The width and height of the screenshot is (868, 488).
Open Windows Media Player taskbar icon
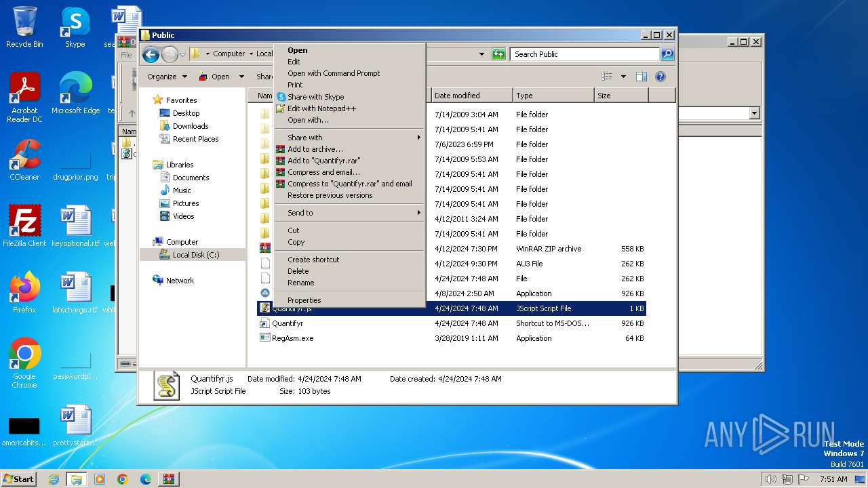[100, 479]
